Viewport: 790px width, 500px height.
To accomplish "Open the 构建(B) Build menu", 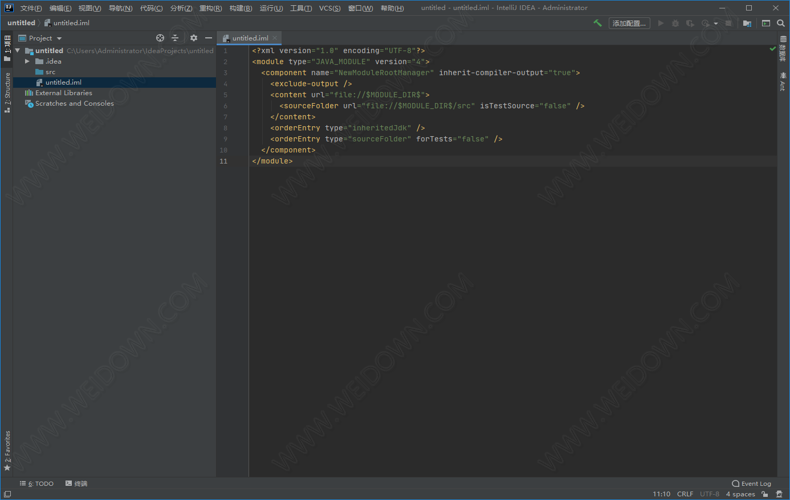I will pos(240,8).
